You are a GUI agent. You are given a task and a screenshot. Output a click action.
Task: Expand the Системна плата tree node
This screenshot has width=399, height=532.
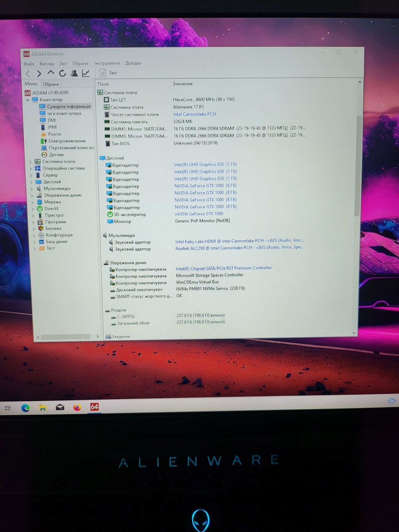30,162
